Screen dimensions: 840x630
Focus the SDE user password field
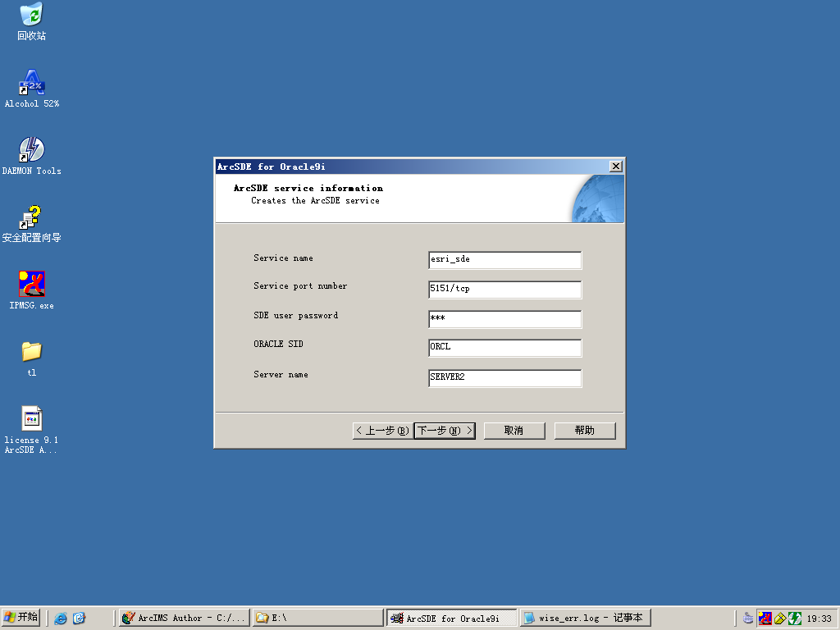pos(504,319)
